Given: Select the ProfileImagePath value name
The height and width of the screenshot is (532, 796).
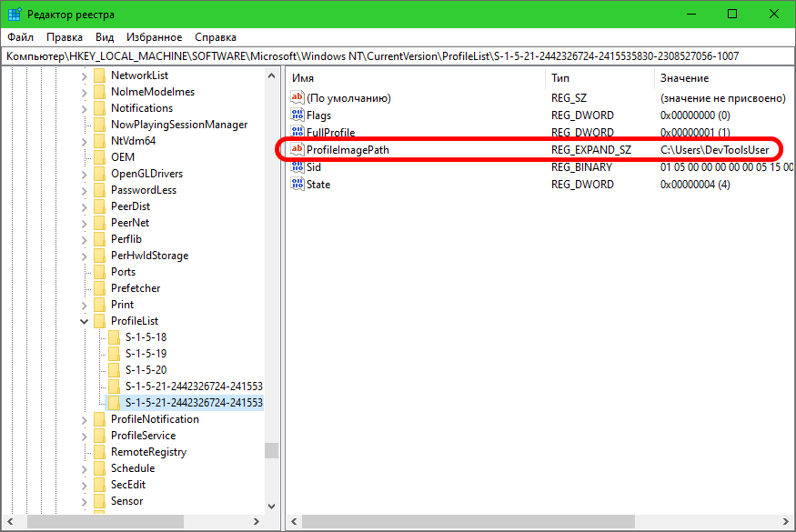Looking at the screenshot, I should click(348, 150).
